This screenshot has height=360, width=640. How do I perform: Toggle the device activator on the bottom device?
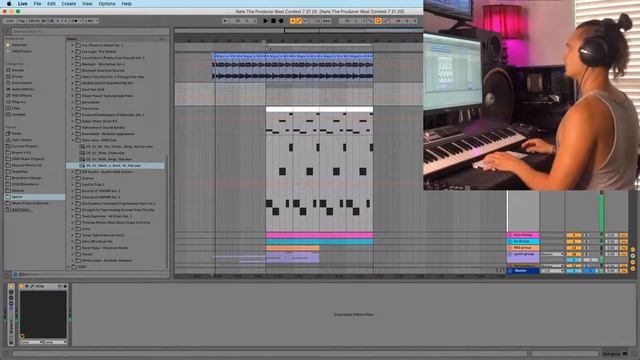tap(22, 287)
